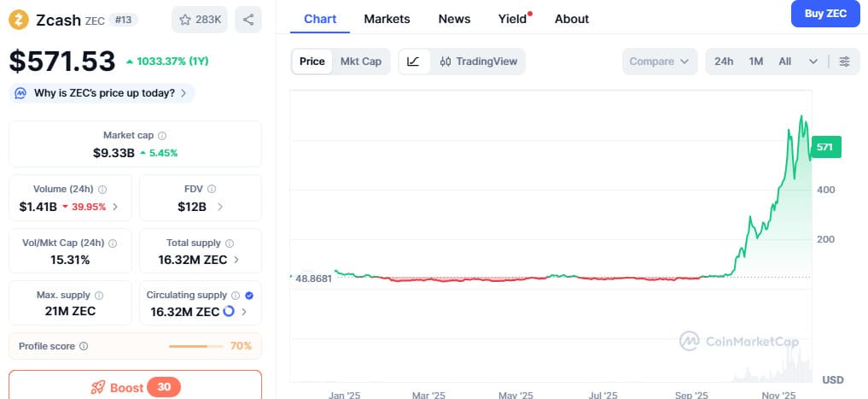
Task: Click the Market cap info icon
Action: [162, 136]
